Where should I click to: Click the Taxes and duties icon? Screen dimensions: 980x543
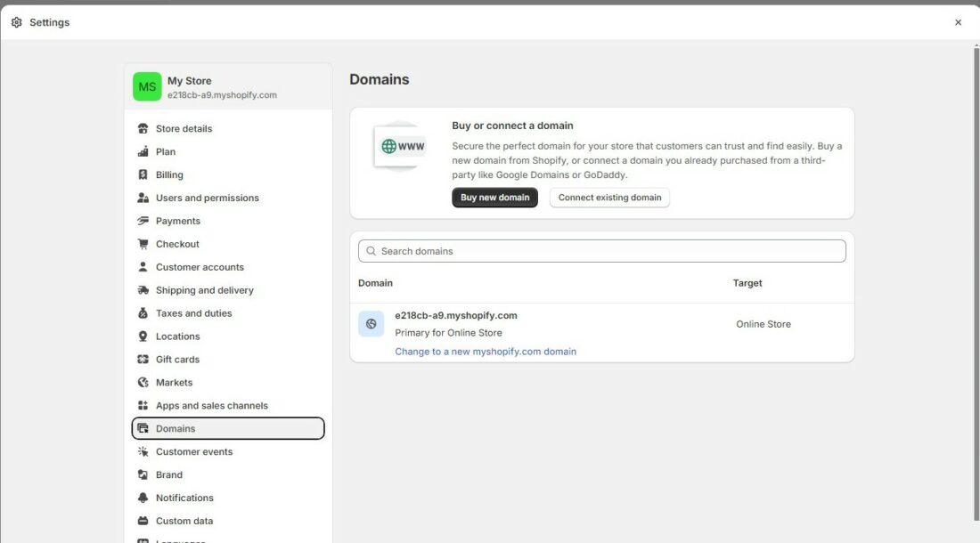click(143, 312)
